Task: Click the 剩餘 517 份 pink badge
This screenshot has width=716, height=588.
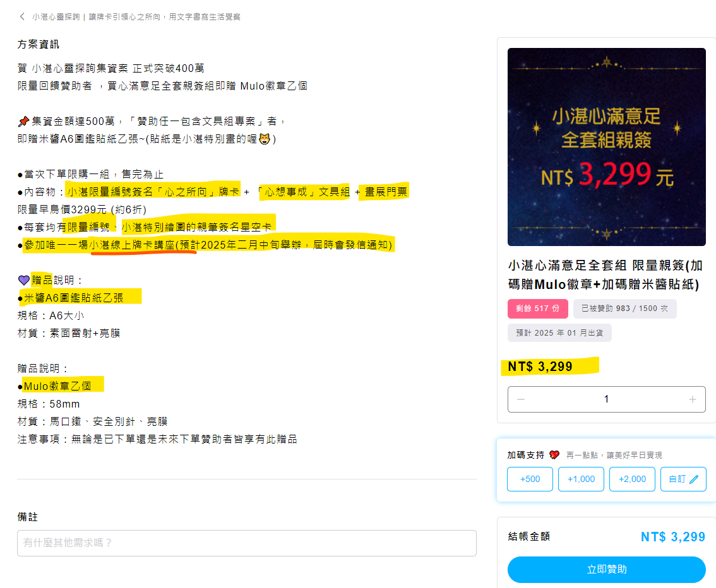Action: tap(537, 309)
